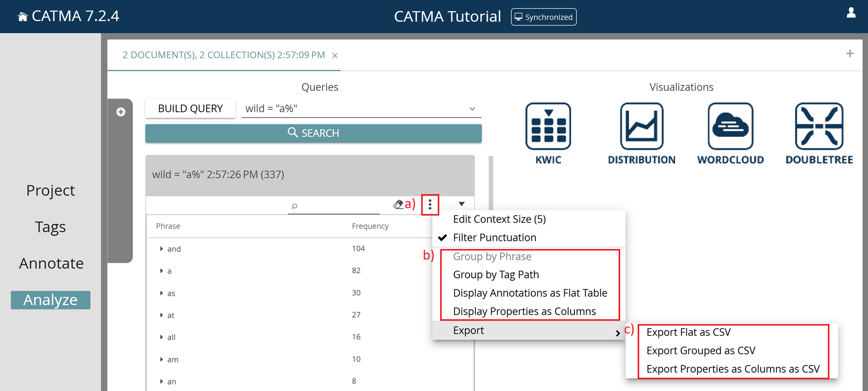Open the three-dot options menu
868x391 pixels.
pyautogui.click(x=430, y=204)
